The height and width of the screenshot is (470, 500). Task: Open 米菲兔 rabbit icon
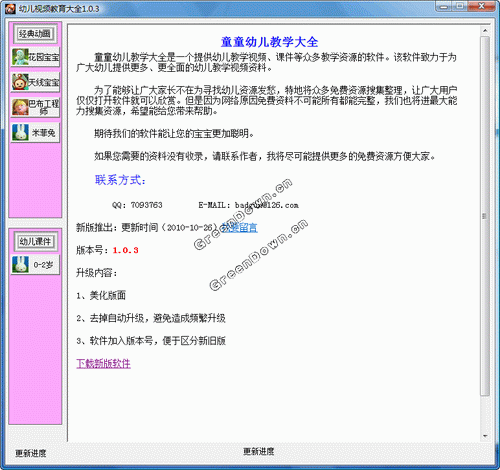(20, 132)
